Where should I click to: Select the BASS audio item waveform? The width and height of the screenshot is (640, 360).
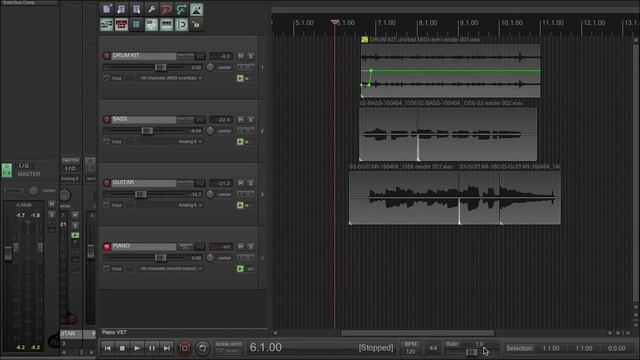[448, 134]
